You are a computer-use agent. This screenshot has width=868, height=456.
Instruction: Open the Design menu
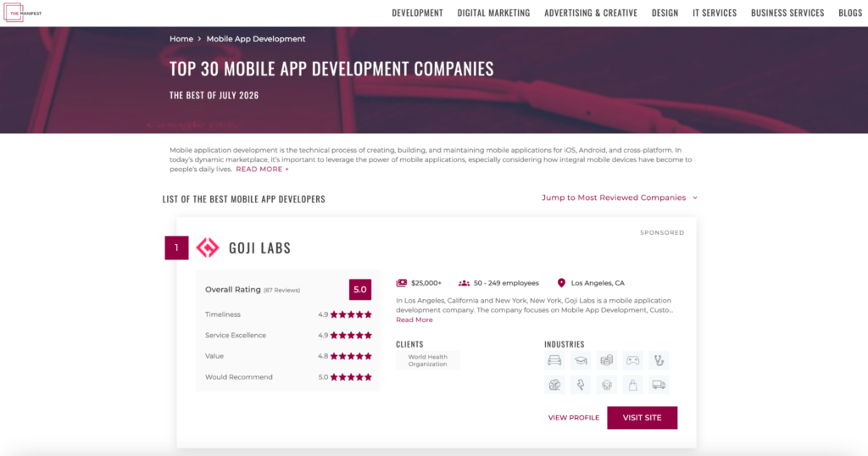pyautogui.click(x=665, y=13)
